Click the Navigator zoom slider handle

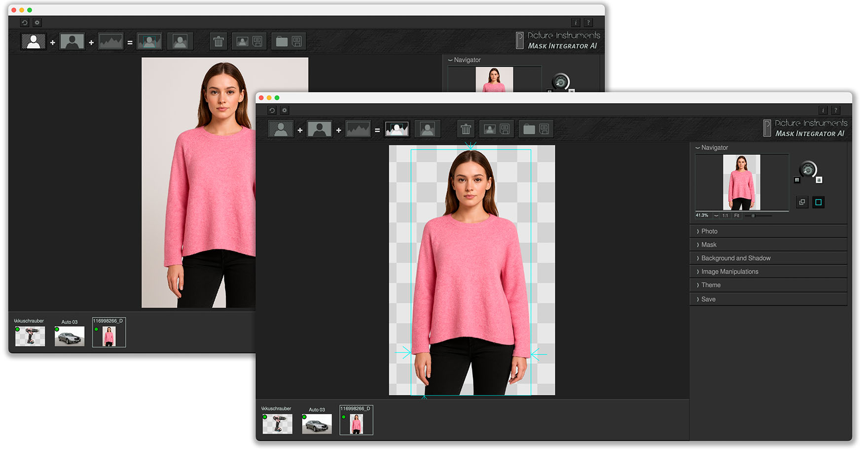(x=753, y=216)
